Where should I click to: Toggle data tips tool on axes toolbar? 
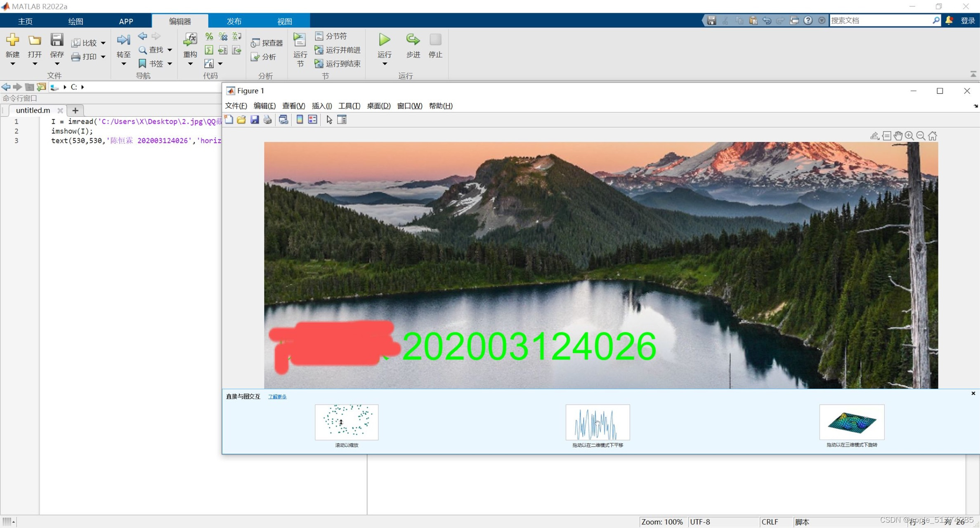pyautogui.click(x=886, y=136)
